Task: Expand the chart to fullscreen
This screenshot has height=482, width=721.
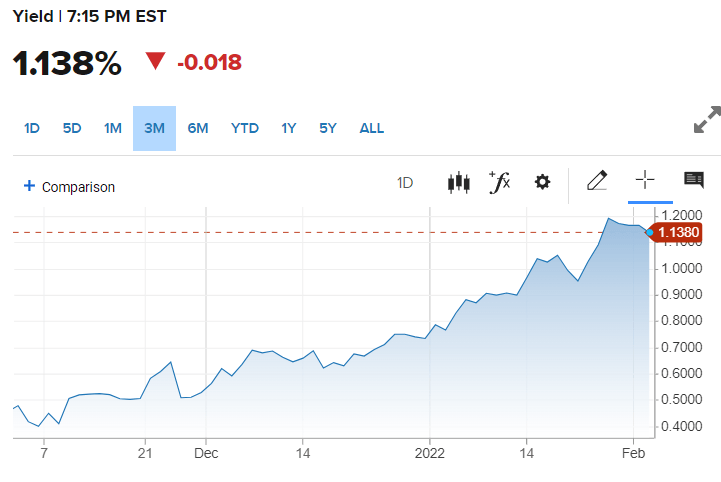Action: [x=707, y=119]
